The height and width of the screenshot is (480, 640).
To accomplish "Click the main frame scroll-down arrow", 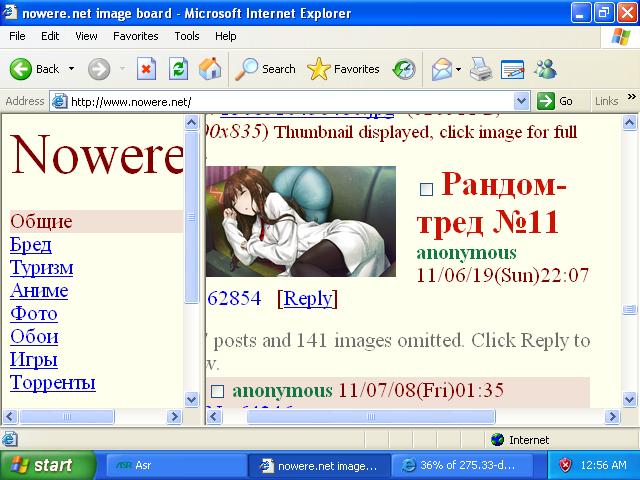I will pos(629,399).
